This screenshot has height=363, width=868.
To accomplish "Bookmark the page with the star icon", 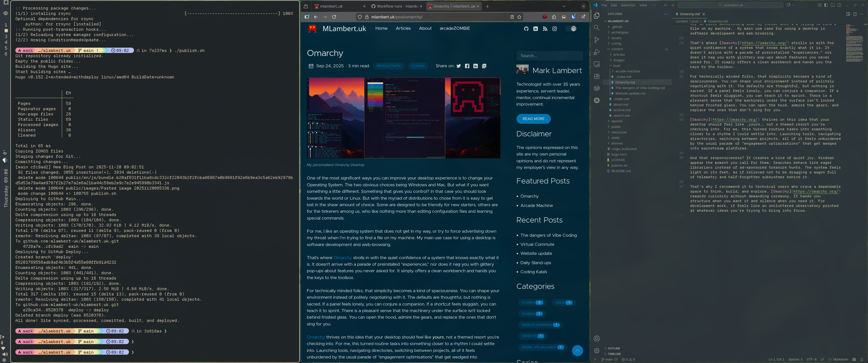I will (x=519, y=17).
